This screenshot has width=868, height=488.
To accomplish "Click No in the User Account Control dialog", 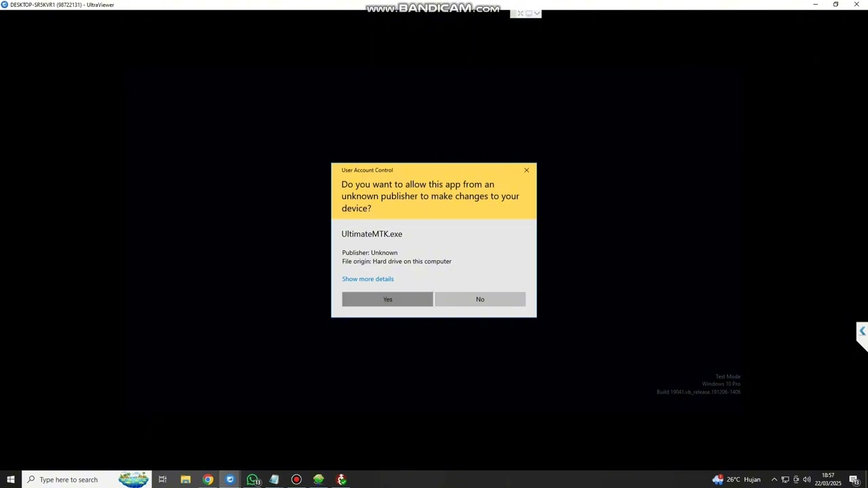I will pyautogui.click(x=480, y=299).
